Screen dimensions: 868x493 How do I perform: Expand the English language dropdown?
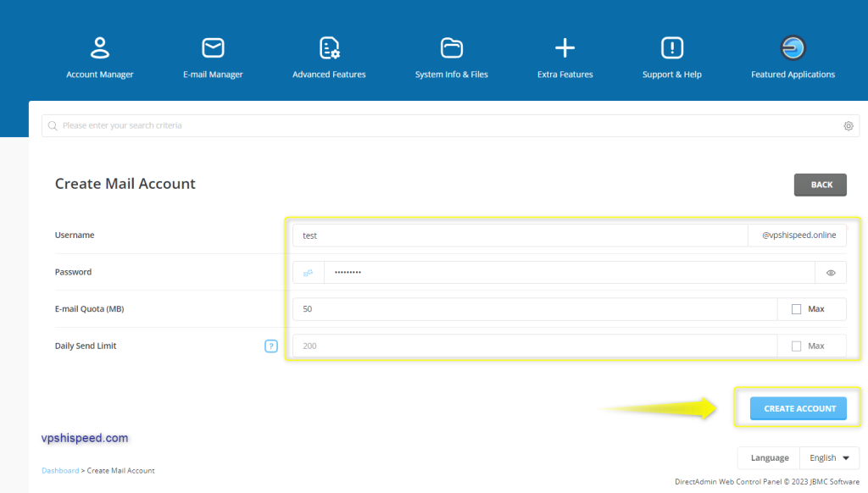829,458
